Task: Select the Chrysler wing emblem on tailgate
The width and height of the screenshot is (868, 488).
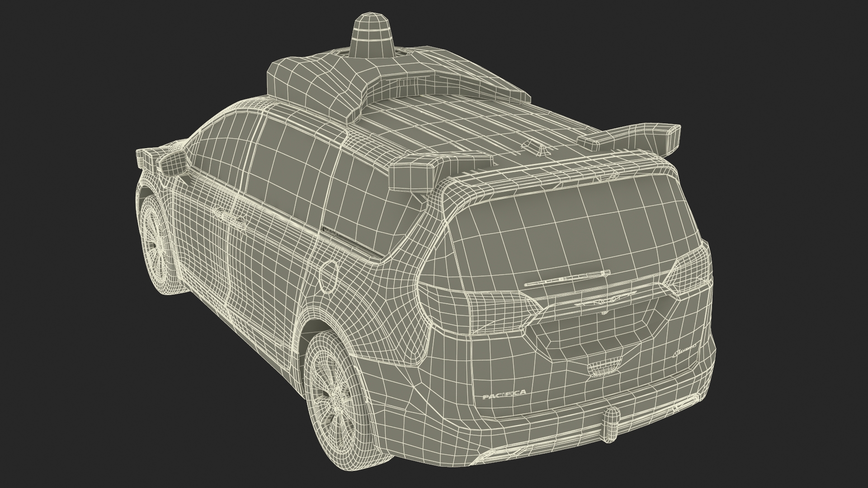Action: 606,300
